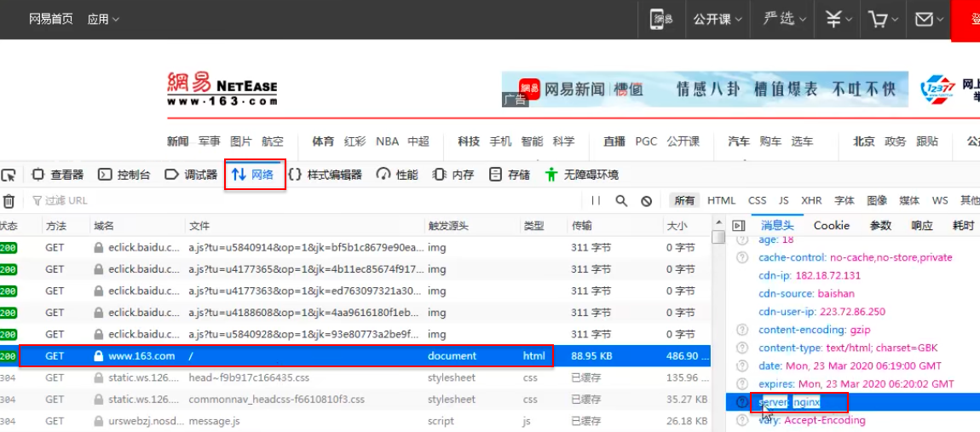Pause network recording with pause icon
The image size is (980, 432).
[596, 201]
